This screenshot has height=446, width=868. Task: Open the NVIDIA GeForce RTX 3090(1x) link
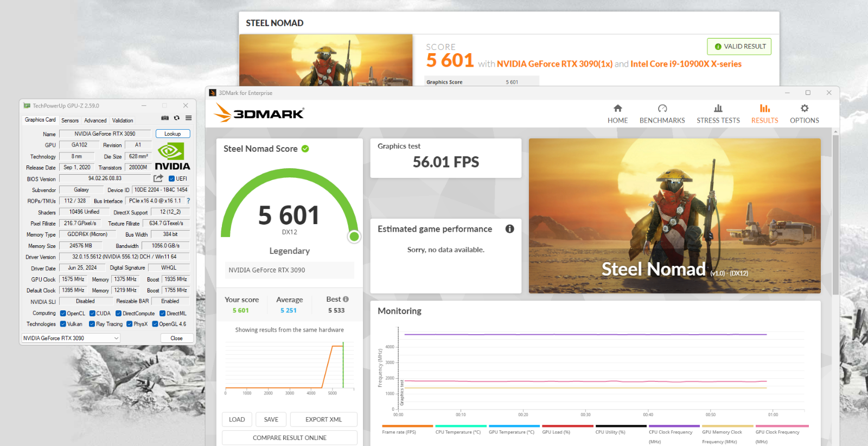tap(554, 64)
